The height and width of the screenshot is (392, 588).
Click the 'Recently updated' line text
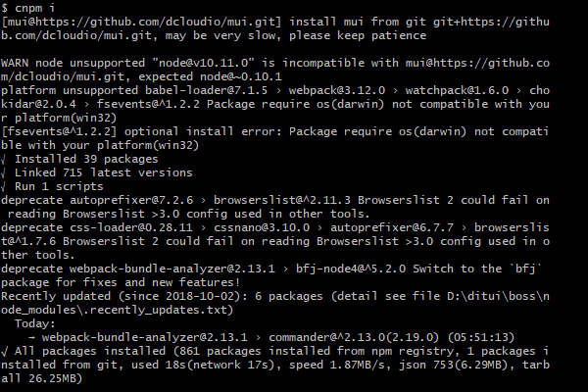click(x=56, y=296)
